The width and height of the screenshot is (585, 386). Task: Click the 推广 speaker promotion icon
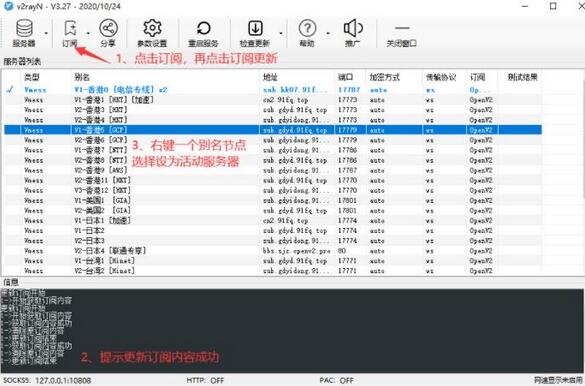353,28
